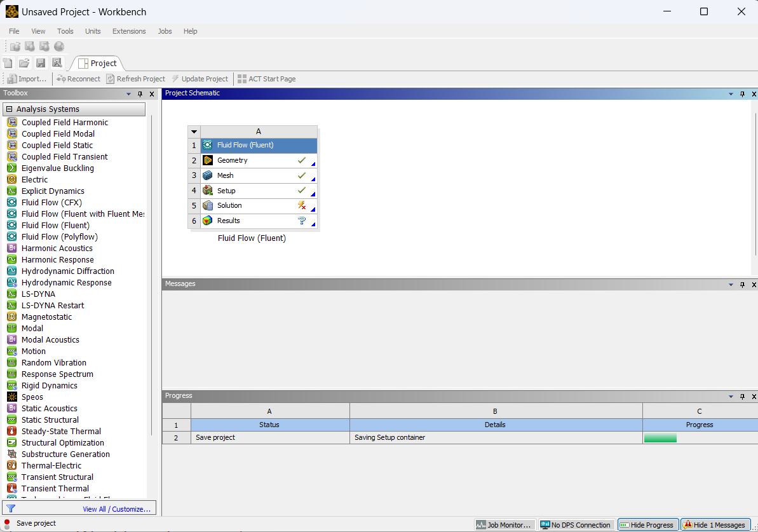758x532 pixels.
Task: Collapse the Analysis Systems group
Action: [x=9, y=109]
